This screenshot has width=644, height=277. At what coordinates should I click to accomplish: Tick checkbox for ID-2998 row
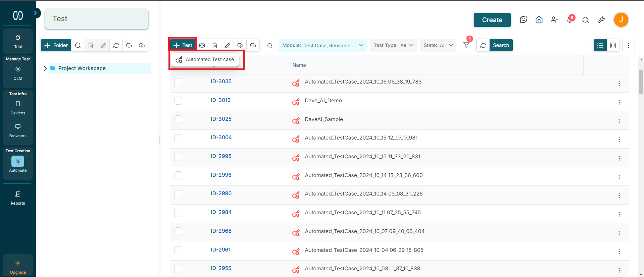pos(178,157)
